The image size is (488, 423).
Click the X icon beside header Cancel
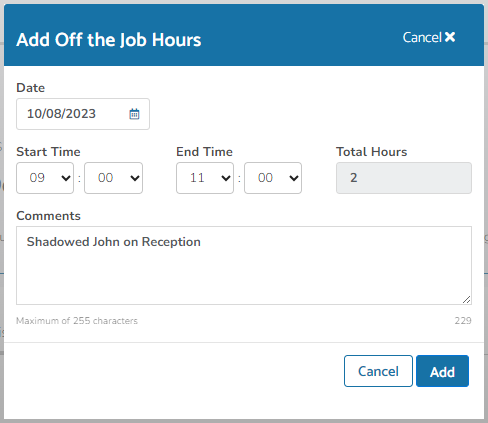(x=450, y=37)
